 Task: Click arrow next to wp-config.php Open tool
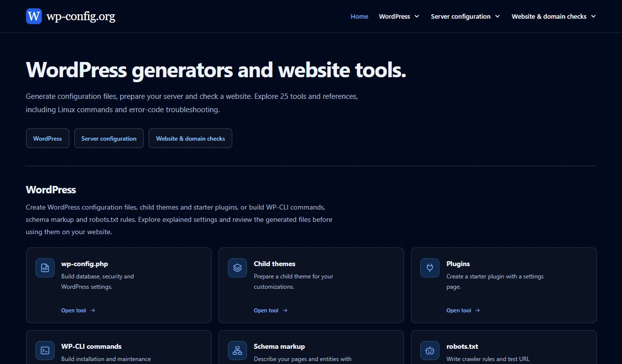tap(93, 310)
